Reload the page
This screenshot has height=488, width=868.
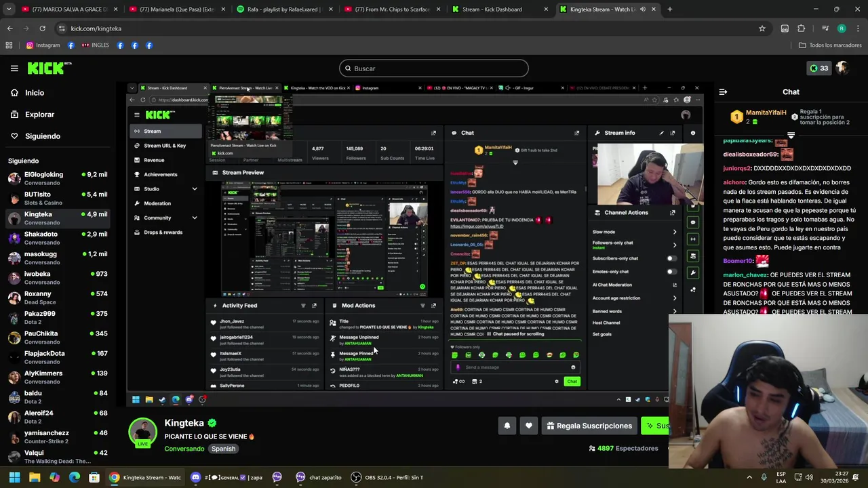click(x=42, y=28)
